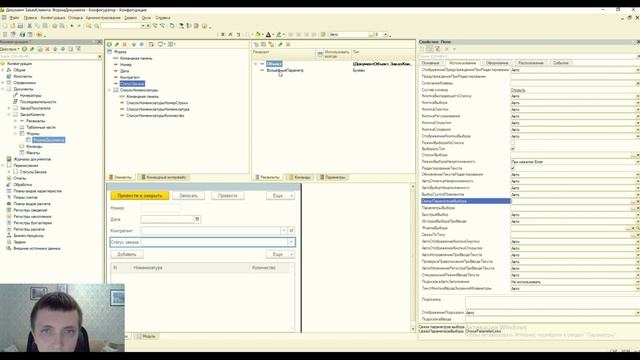Open the Справка menu
640x360 pixels.
point(163,18)
